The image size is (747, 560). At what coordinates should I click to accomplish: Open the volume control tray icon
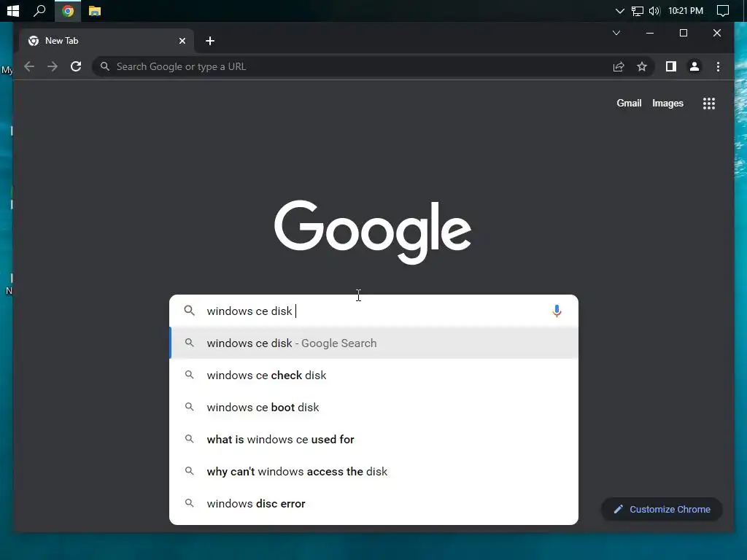click(654, 11)
